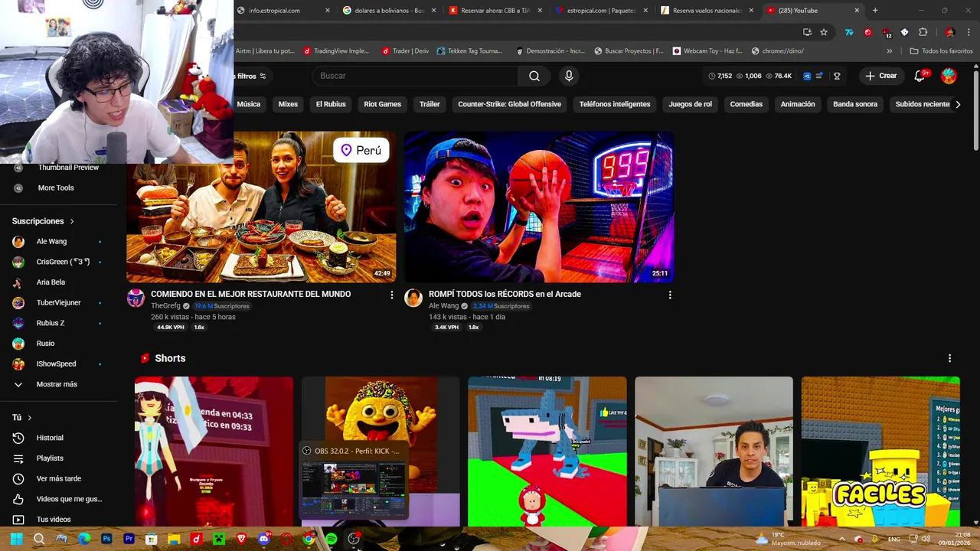Open the Windows Start button
The height and width of the screenshot is (551, 980).
click(x=16, y=539)
